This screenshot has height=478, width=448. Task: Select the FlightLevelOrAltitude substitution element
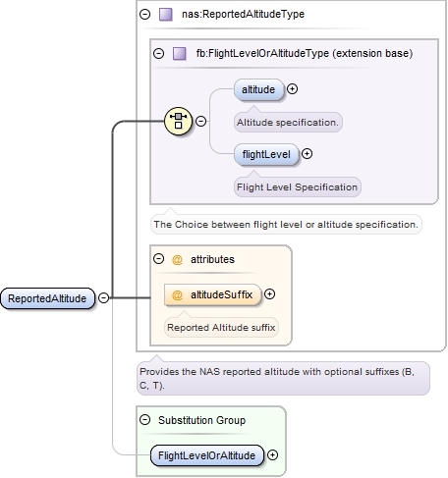pos(207,455)
